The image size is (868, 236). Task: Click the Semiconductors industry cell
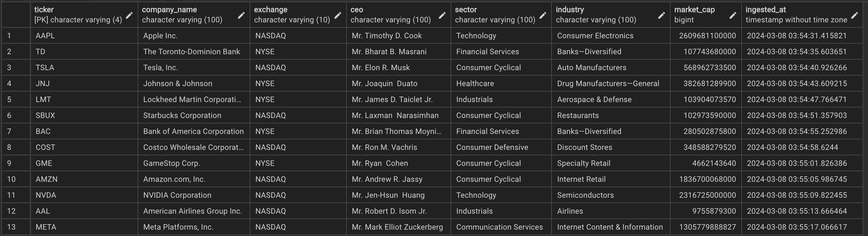click(x=611, y=195)
